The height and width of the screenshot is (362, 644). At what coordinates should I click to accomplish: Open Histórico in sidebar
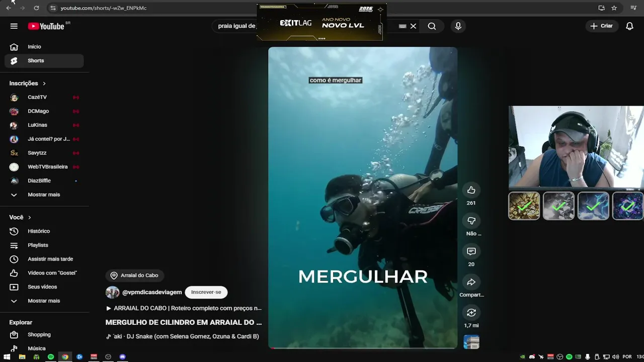click(44, 231)
